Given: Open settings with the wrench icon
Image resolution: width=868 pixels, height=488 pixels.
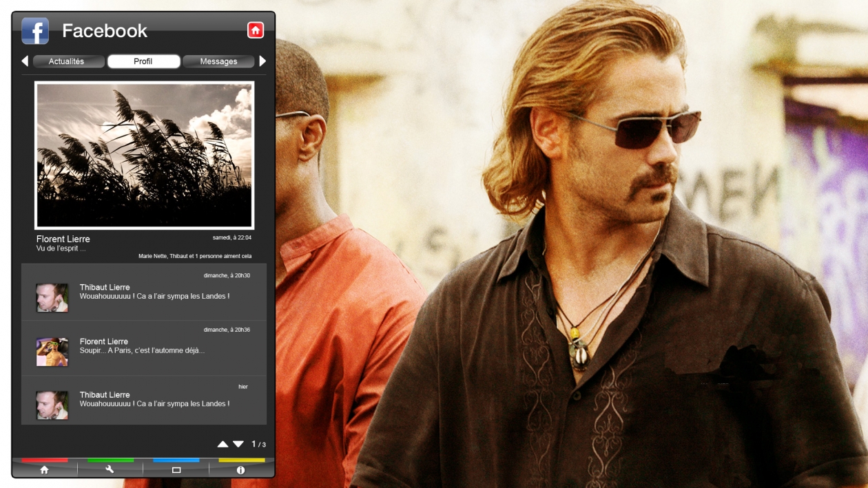Looking at the screenshot, I should point(110,469).
